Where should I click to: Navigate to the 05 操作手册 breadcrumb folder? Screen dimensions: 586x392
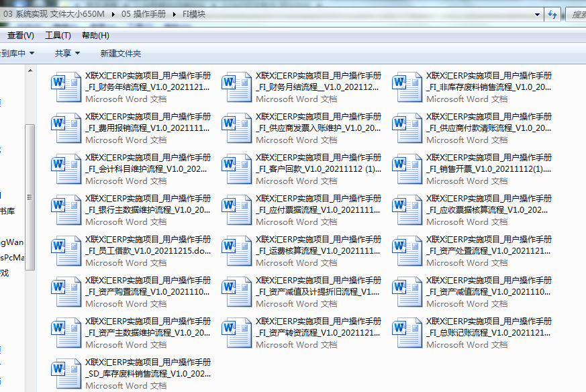[x=144, y=13]
